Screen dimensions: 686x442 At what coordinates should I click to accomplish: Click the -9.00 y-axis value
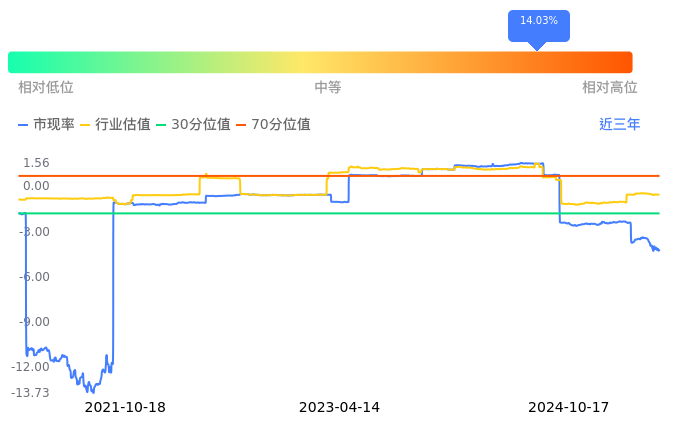(x=36, y=322)
